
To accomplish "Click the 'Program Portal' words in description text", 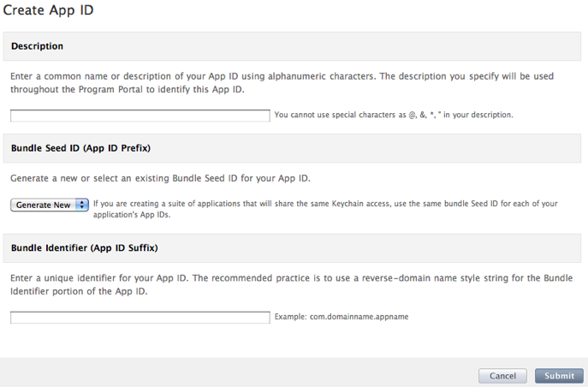I will point(110,90).
